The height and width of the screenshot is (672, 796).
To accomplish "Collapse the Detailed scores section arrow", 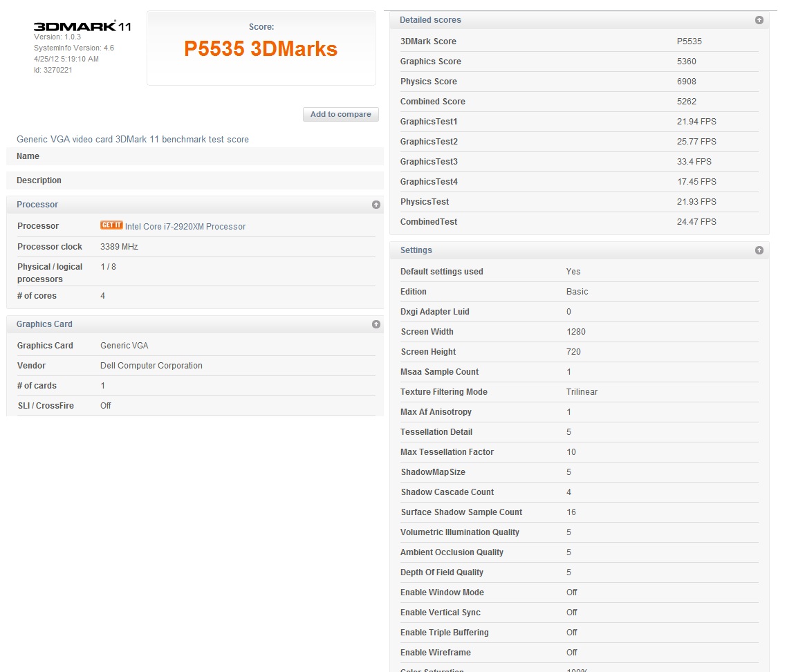I will pos(759,20).
